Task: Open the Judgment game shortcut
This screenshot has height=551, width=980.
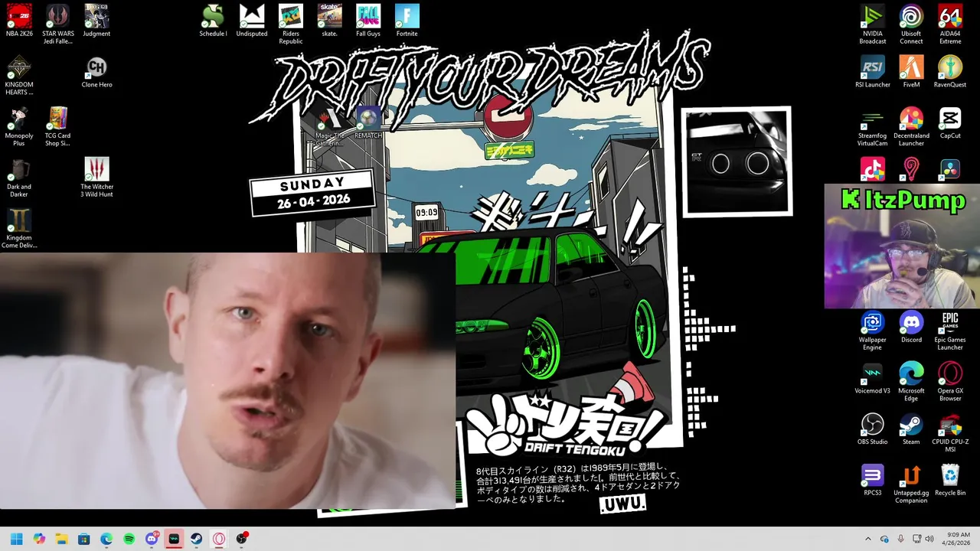Action: coord(96,21)
